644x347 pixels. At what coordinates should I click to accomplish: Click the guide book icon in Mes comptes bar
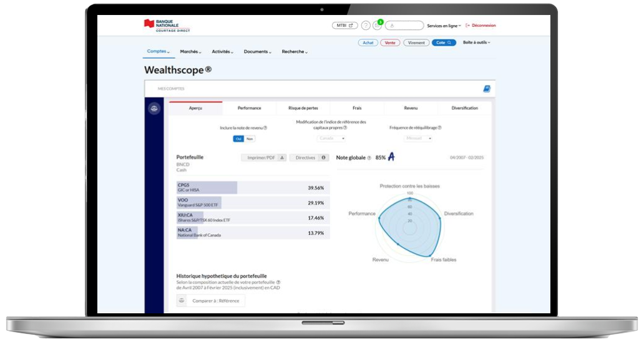point(487,89)
